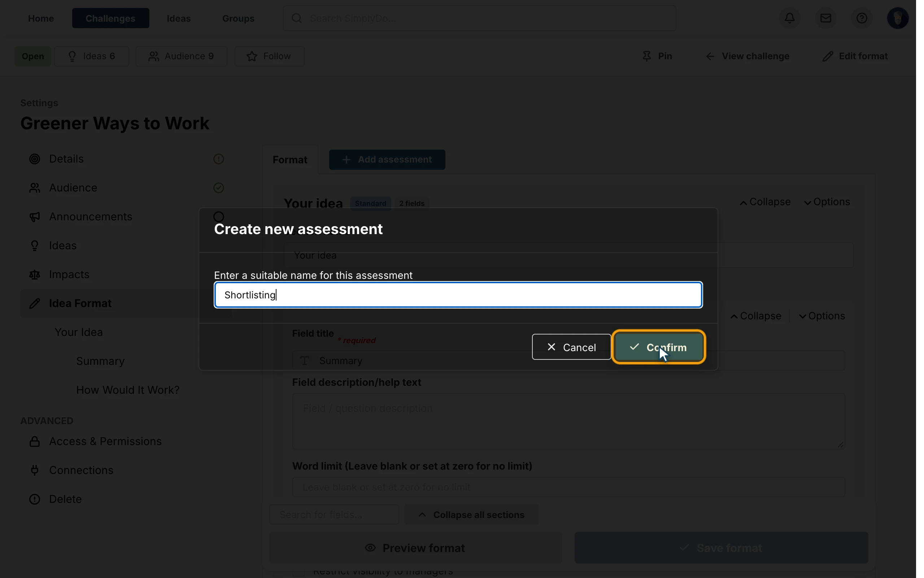Open Impacts in settings sidebar
Screen dimensions: 924x578
[x=126, y=275]
